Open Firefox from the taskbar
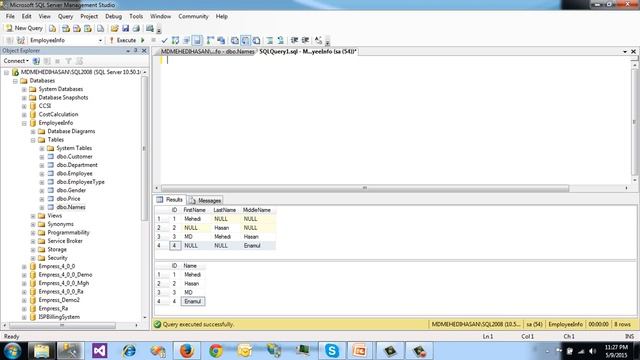 tap(187, 351)
